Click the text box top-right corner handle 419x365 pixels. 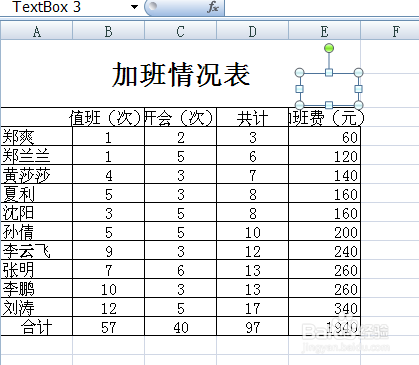pyautogui.click(x=359, y=72)
